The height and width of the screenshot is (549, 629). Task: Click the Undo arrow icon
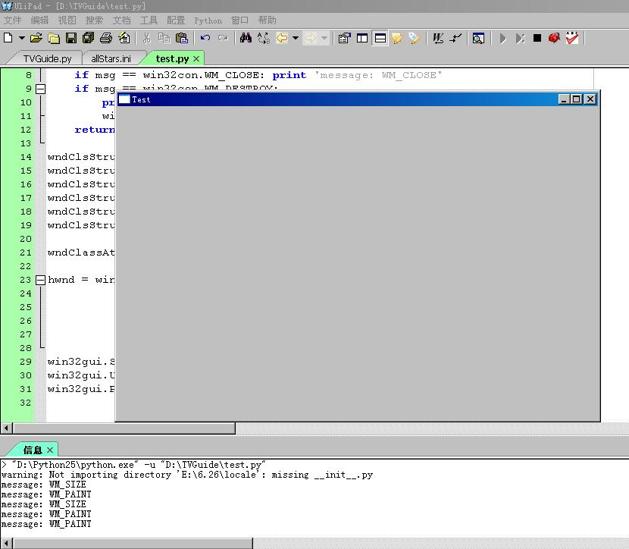205,38
